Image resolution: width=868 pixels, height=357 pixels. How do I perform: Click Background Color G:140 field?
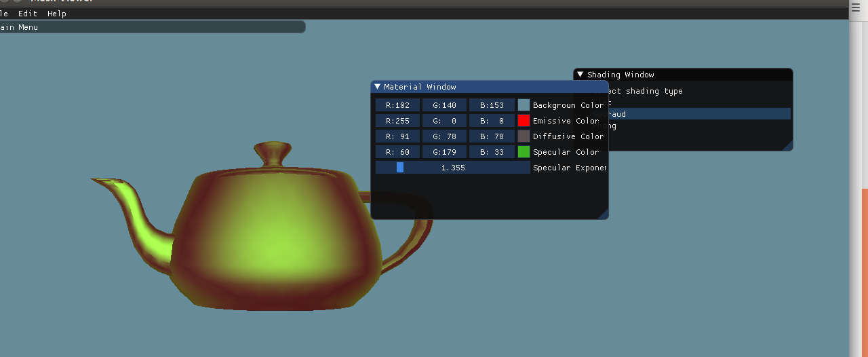pos(444,105)
